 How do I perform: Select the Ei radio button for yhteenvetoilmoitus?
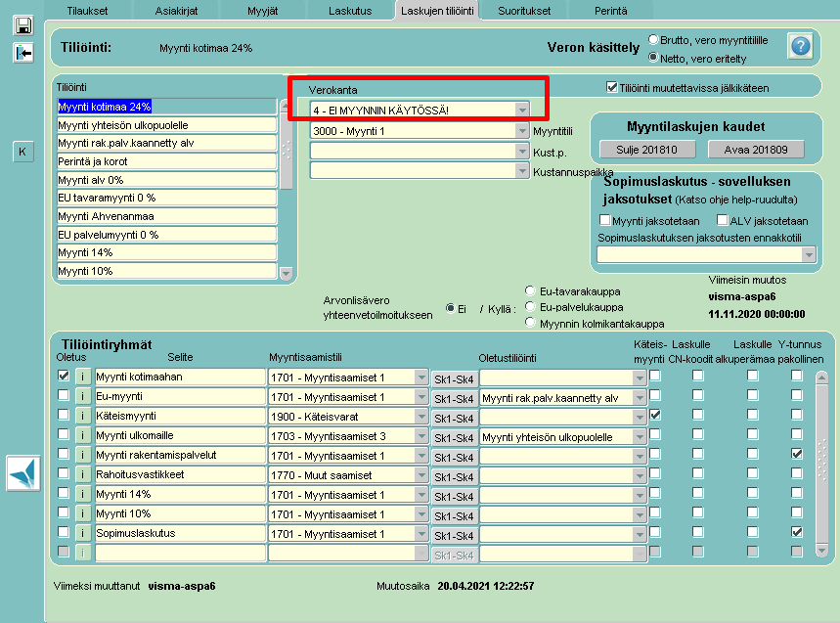click(451, 308)
